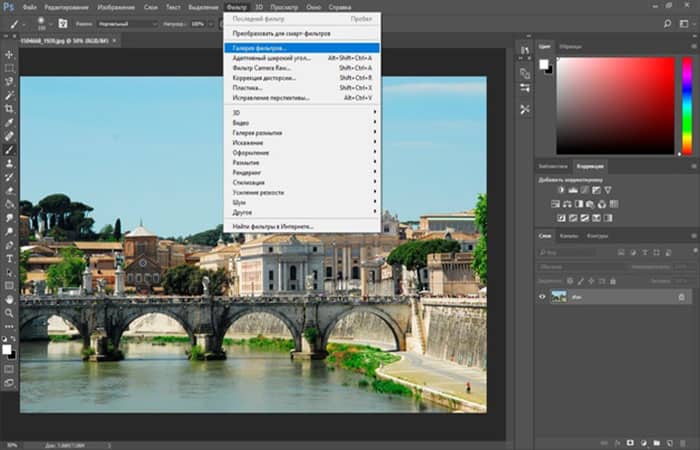Select the Eyedropper tool
Viewport: 700px width, 450px height.
(x=9, y=122)
